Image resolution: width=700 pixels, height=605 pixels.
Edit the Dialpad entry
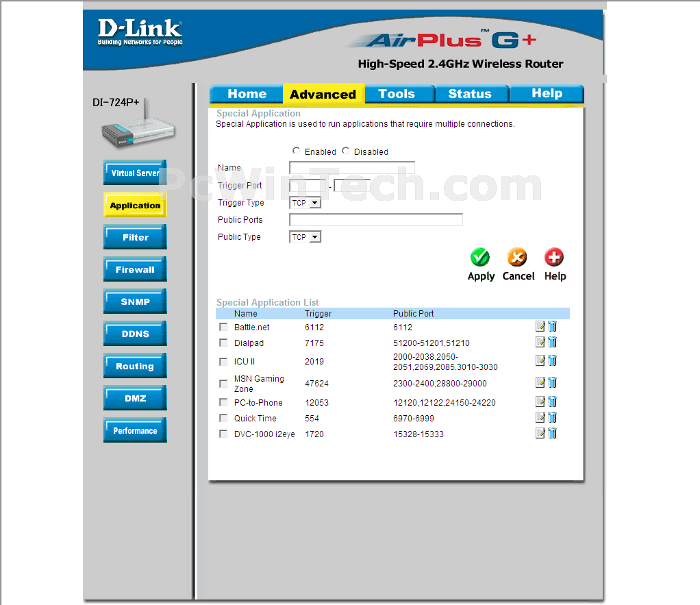540,342
